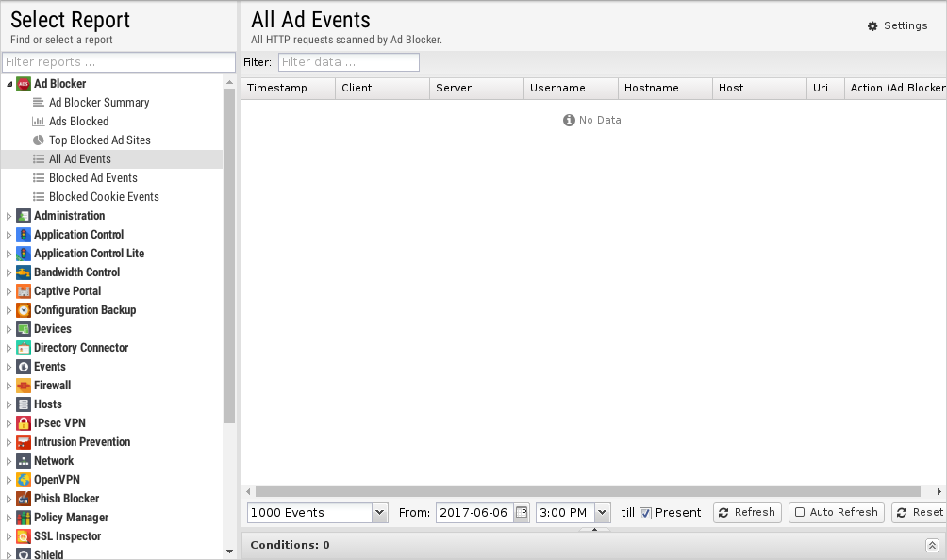Click the Phish Blocker icon
947x560 pixels.
coord(24,499)
